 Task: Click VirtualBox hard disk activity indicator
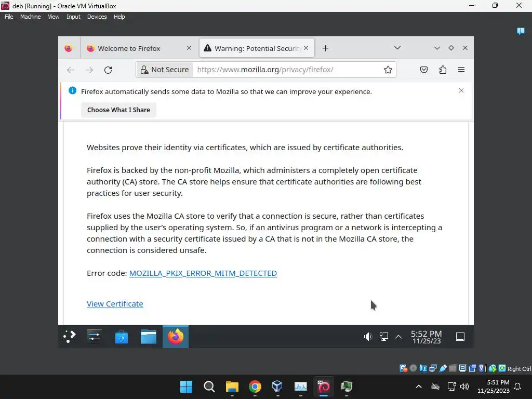pyautogui.click(x=403, y=368)
